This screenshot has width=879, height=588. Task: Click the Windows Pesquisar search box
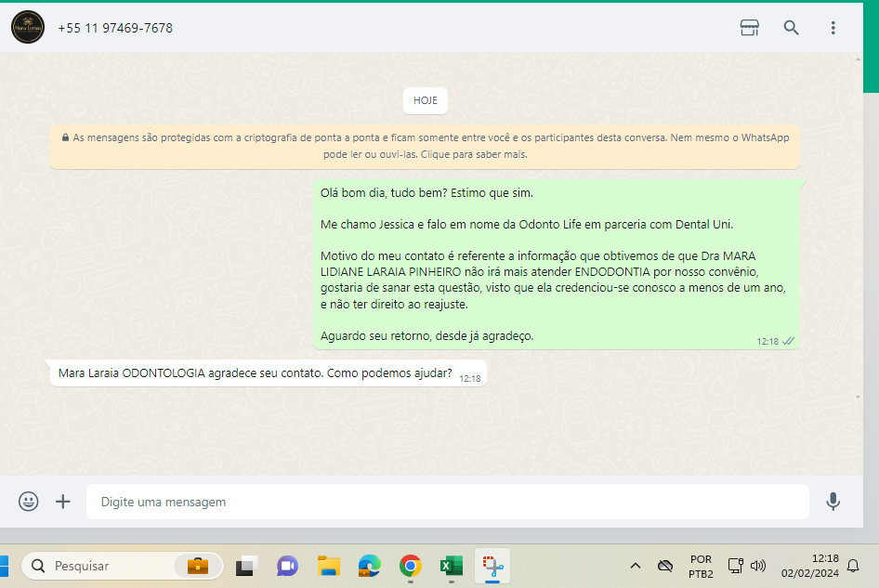(123, 566)
